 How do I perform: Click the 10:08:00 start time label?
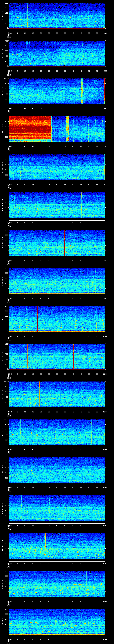[x=9, y=298]
